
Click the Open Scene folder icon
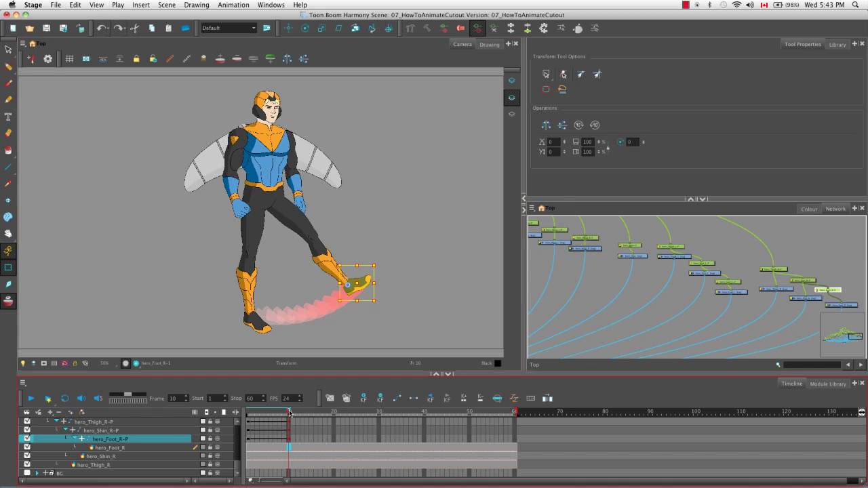coord(29,28)
